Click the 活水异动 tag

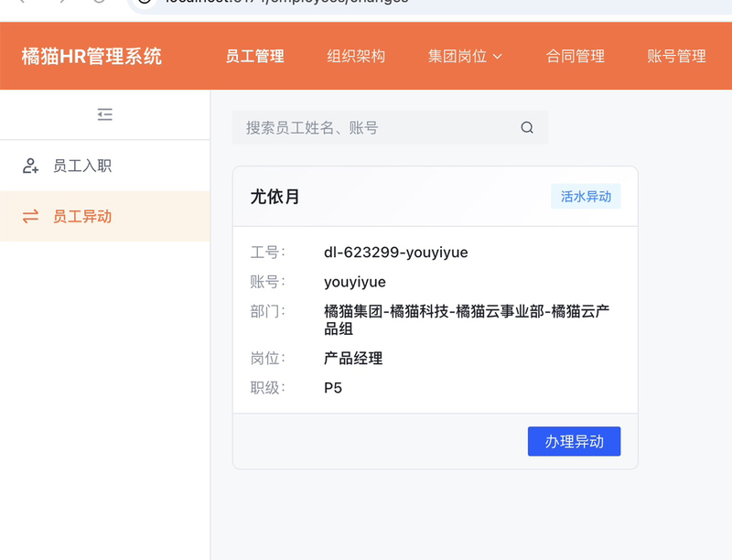tap(586, 197)
